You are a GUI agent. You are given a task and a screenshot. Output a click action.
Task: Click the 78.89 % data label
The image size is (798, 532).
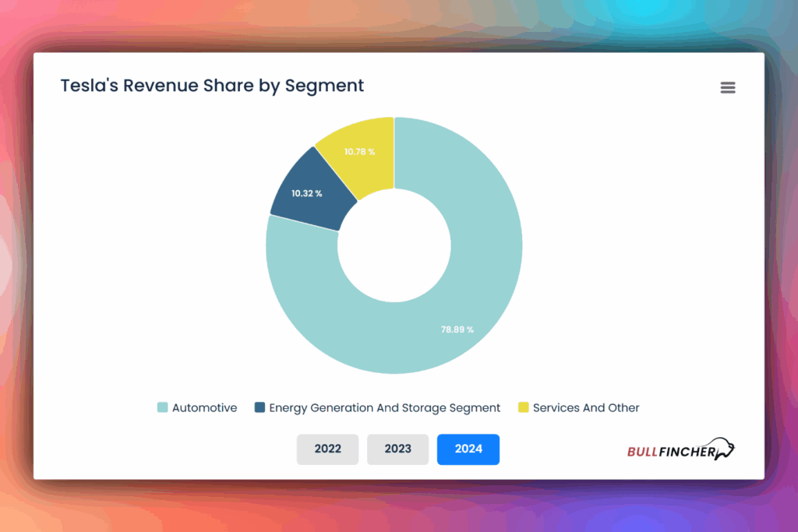(457, 329)
